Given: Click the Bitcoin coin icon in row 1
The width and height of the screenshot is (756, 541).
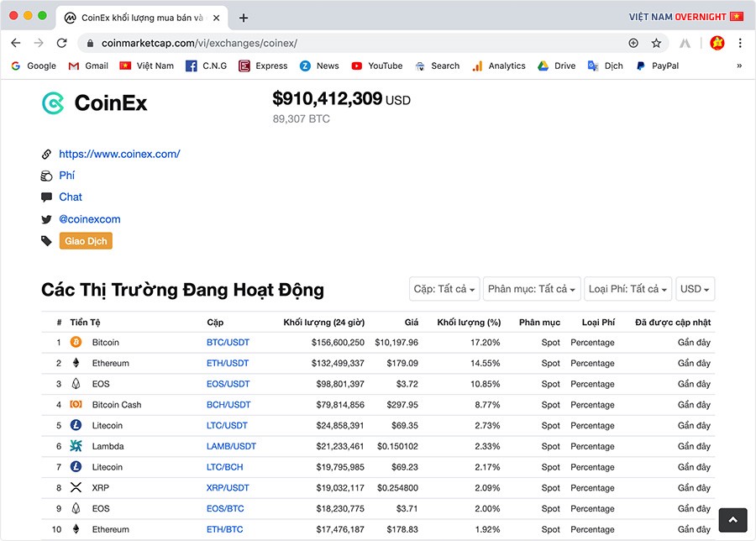Looking at the screenshot, I should click(x=76, y=342).
